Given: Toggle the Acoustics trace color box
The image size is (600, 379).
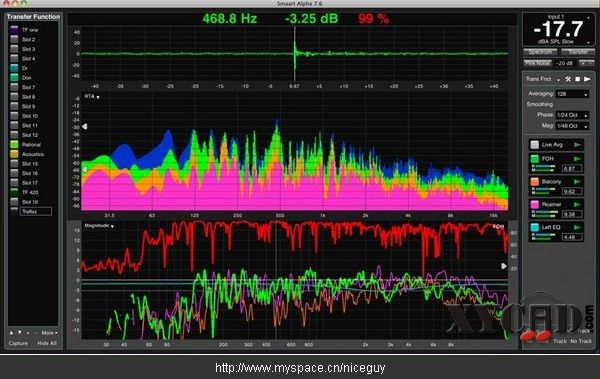Looking at the screenshot, I should [x=14, y=154].
